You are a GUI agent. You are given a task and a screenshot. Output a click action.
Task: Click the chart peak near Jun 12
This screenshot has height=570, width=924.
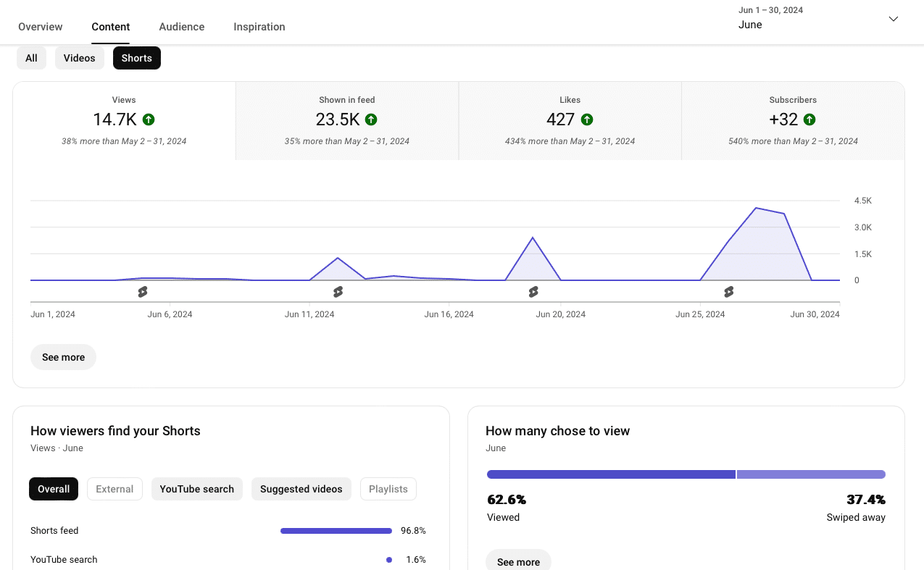pyautogui.click(x=338, y=258)
